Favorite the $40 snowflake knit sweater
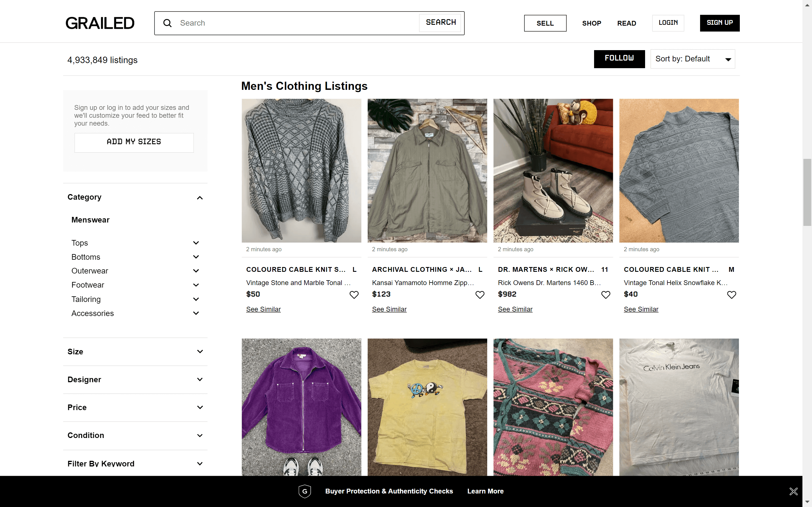 731,295
